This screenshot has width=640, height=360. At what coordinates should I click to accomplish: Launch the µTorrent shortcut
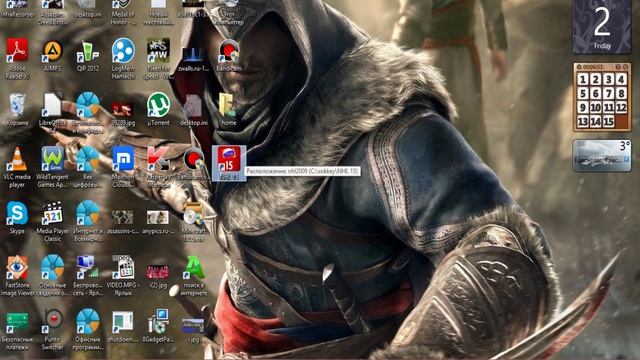click(158, 105)
